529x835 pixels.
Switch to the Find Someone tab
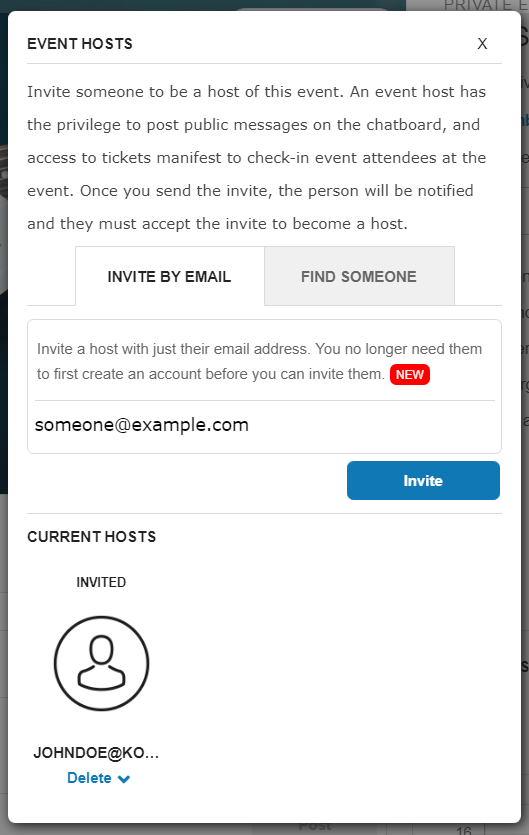pos(359,276)
